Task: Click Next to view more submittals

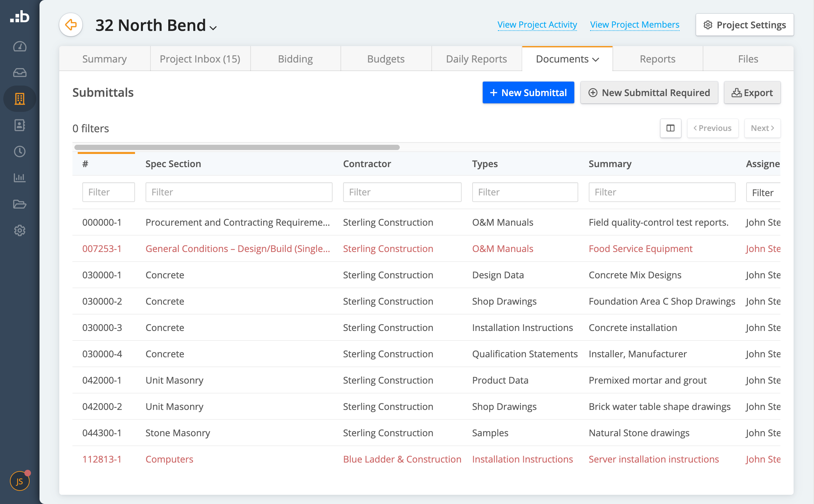Action: click(762, 128)
